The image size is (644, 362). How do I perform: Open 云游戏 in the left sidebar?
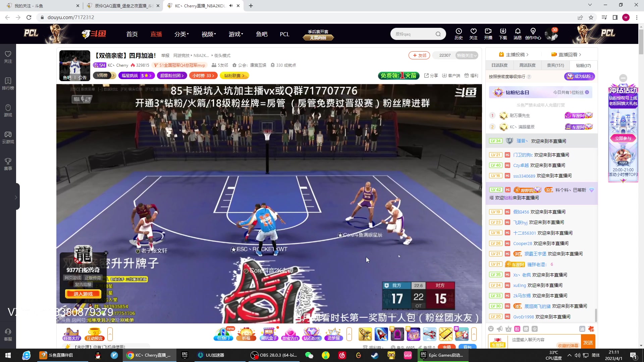tap(8, 137)
